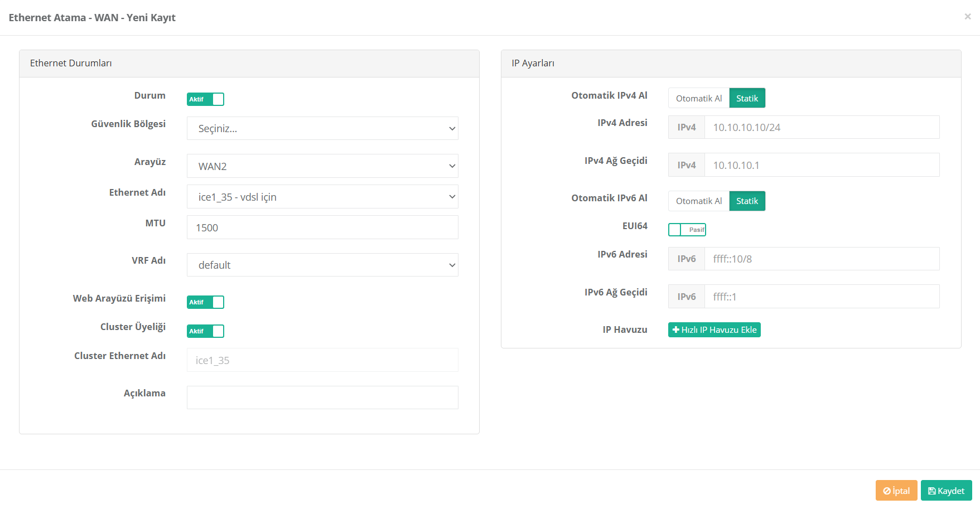Toggle Cluster Üyeliği switch off
The height and width of the screenshot is (509, 980).
pyautogui.click(x=205, y=331)
